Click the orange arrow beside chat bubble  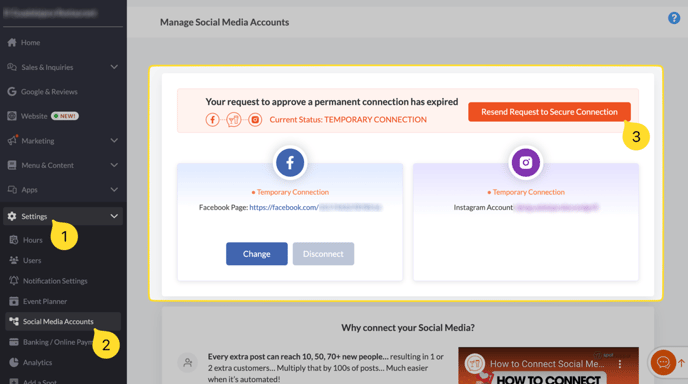point(681,362)
